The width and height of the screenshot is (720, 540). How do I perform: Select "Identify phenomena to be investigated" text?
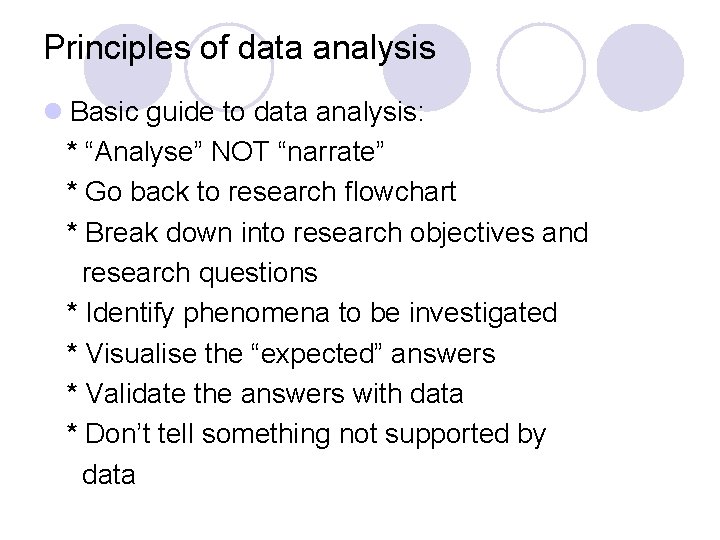311,313
